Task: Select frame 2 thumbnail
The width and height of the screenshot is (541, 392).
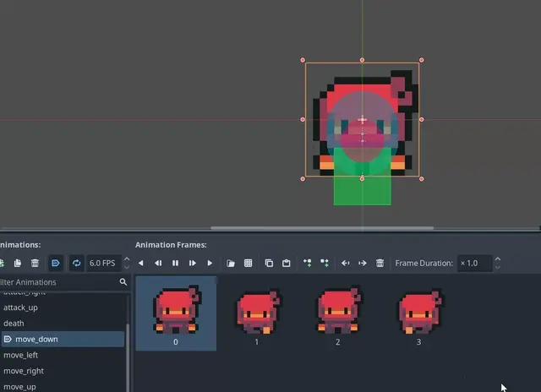Action: coord(338,313)
